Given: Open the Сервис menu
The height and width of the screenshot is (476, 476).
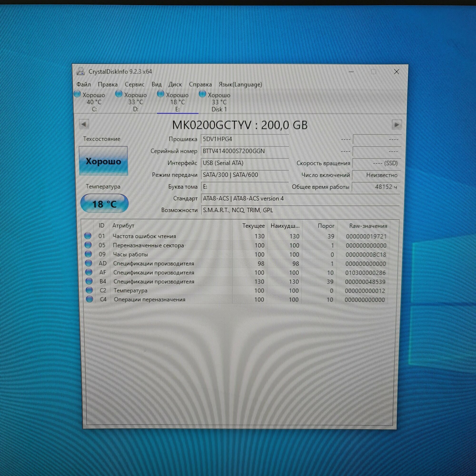Looking at the screenshot, I should [134, 84].
